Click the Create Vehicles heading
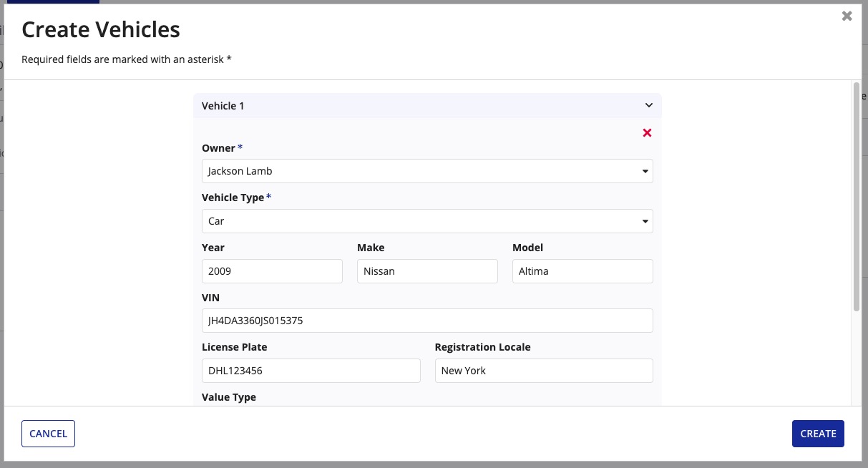The width and height of the screenshot is (868, 468). 101,29
